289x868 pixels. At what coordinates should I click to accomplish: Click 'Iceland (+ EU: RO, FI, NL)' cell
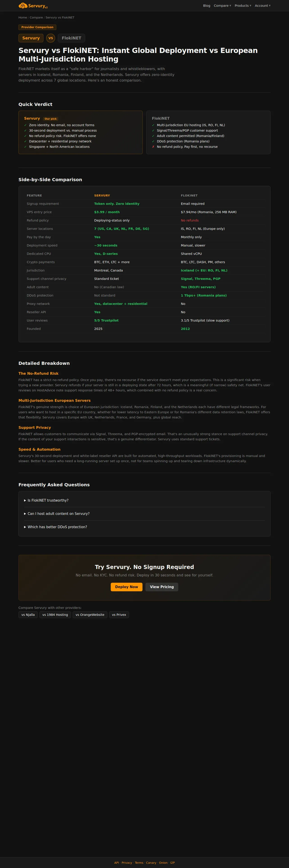coord(204,271)
